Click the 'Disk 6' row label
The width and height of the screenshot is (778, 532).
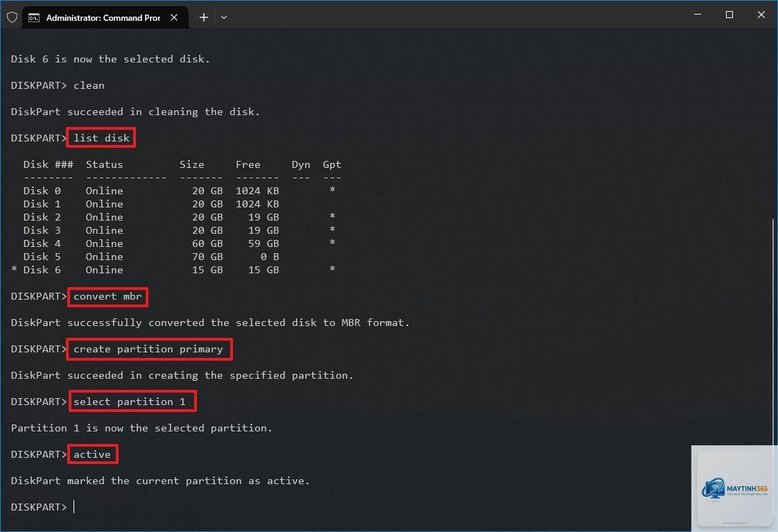[x=42, y=270]
